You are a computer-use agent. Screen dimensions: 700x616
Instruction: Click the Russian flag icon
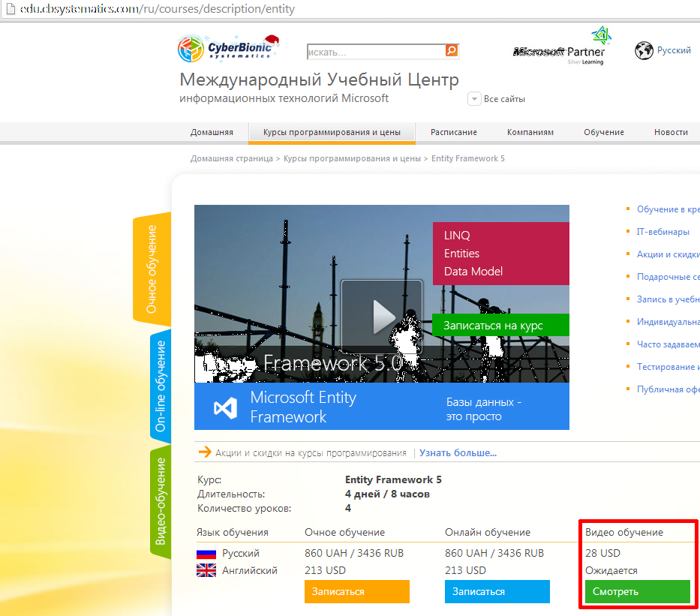point(206,554)
